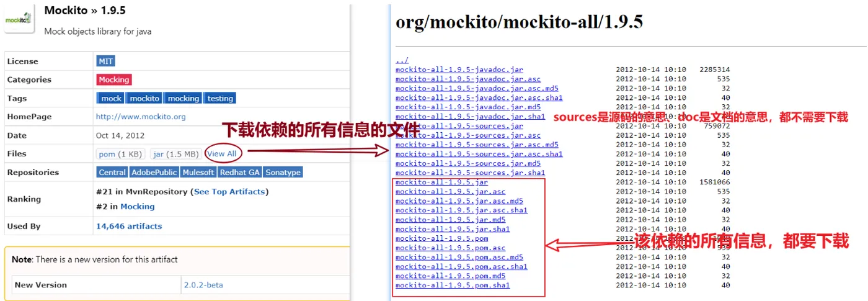The height and width of the screenshot is (301, 868).
Task: Download the pom (1 KB) file
Action: point(121,154)
